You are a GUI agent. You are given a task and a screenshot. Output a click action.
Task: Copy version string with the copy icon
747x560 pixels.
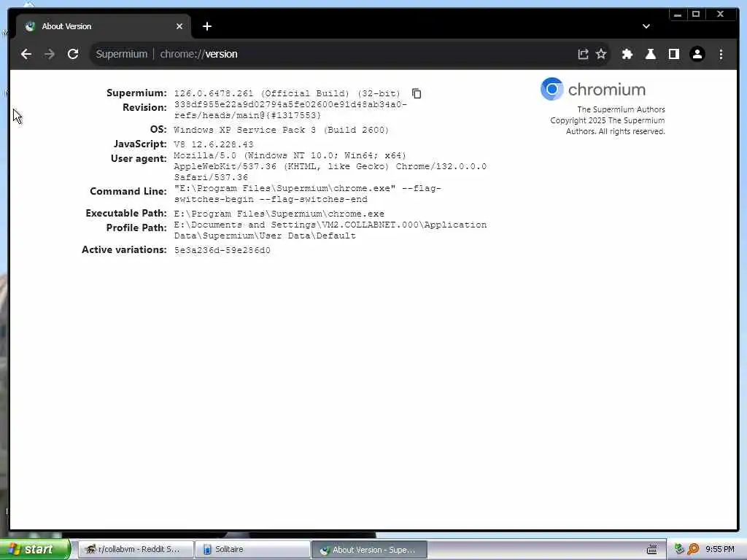tap(417, 94)
